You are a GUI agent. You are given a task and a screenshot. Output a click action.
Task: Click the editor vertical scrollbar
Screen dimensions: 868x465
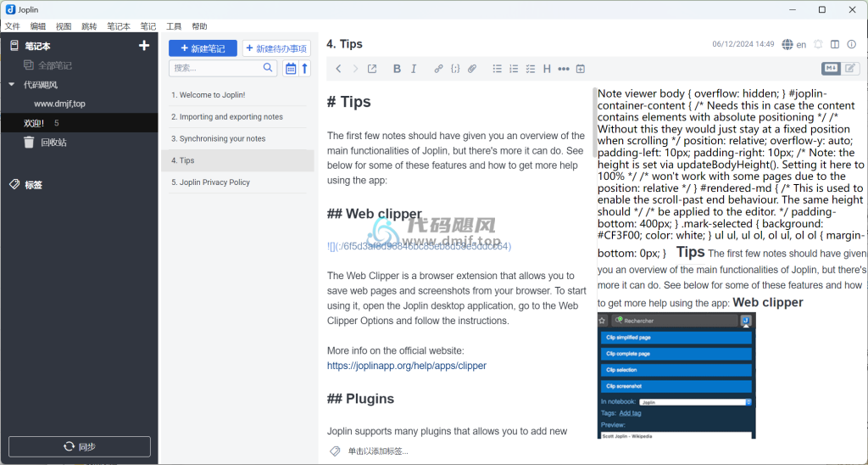(x=594, y=122)
